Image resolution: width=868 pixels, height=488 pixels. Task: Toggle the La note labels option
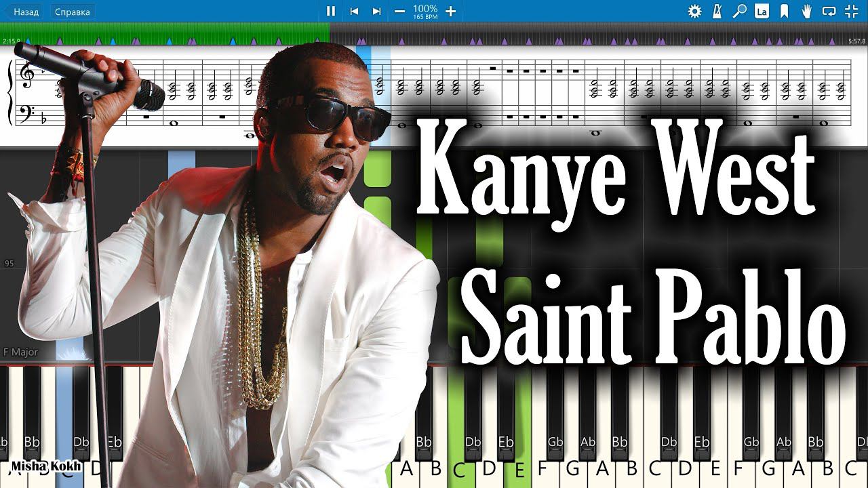point(762,11)
